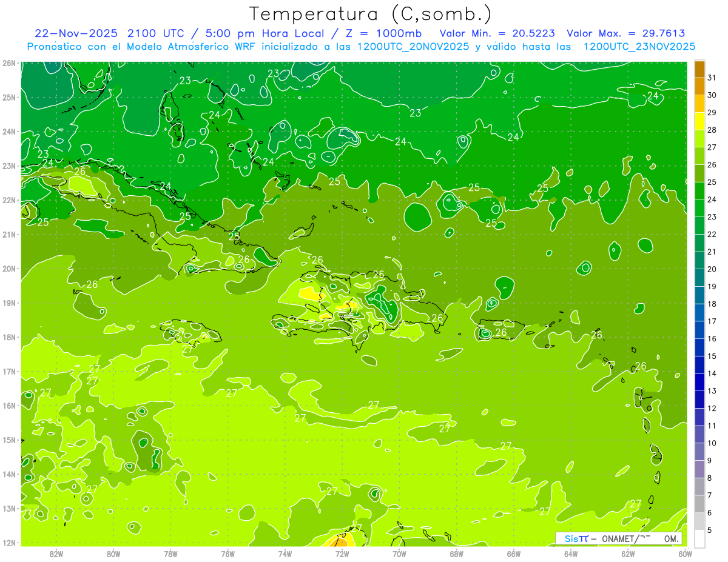
Task: Click the '60W' longitude axis label
Action: click(685, 554)
